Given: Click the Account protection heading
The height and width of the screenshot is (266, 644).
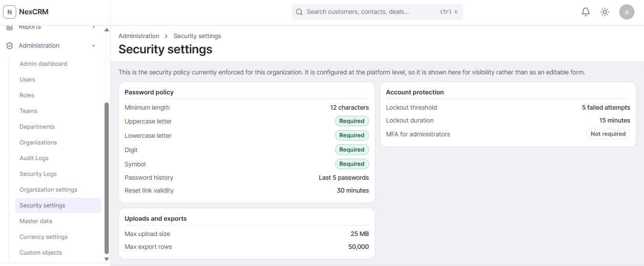Looking at the screenshot, I should (x=415, y=92).
